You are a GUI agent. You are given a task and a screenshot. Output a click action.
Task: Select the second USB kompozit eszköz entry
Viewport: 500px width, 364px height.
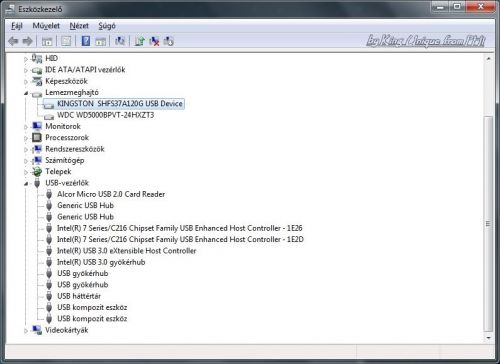[92, 319]
